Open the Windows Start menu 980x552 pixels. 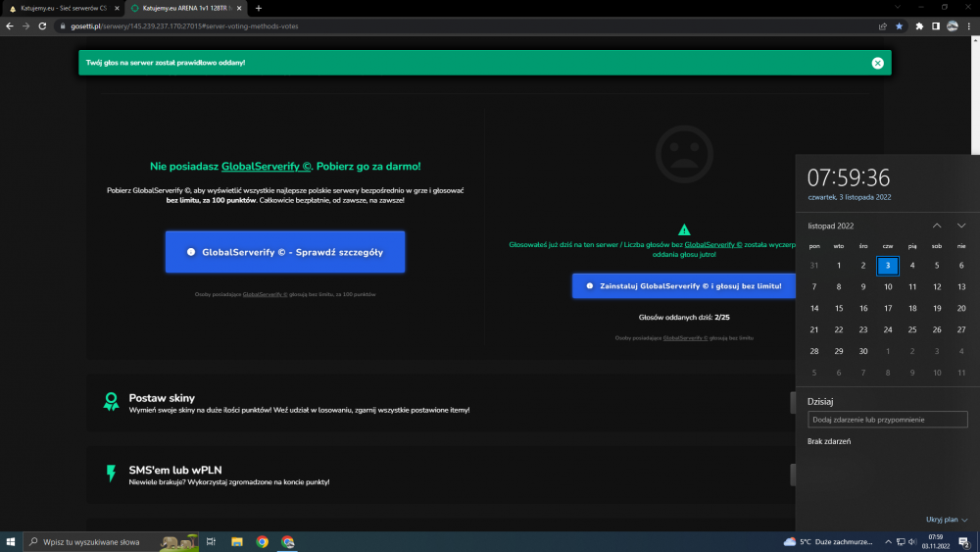coord(11,542)
